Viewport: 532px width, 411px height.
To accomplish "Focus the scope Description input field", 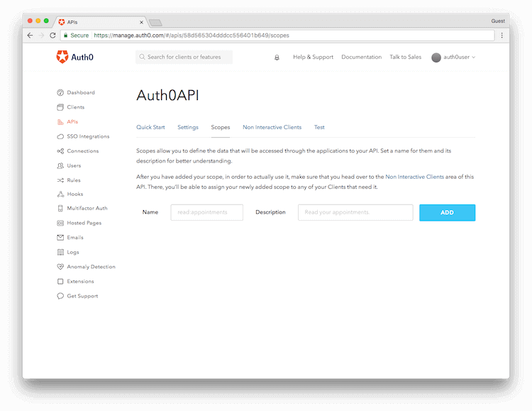I will (355, 213).
